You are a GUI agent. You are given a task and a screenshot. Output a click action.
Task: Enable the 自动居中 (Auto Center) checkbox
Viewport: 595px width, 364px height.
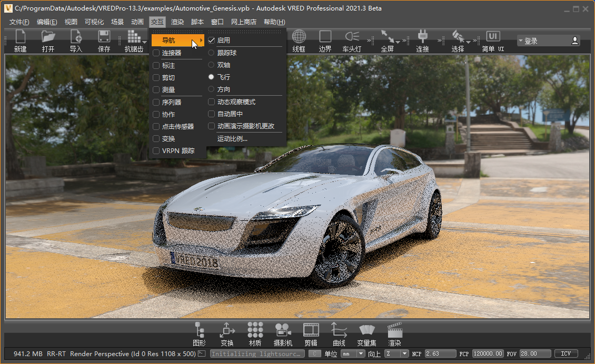pyautogui.click(x=212, y=114)
